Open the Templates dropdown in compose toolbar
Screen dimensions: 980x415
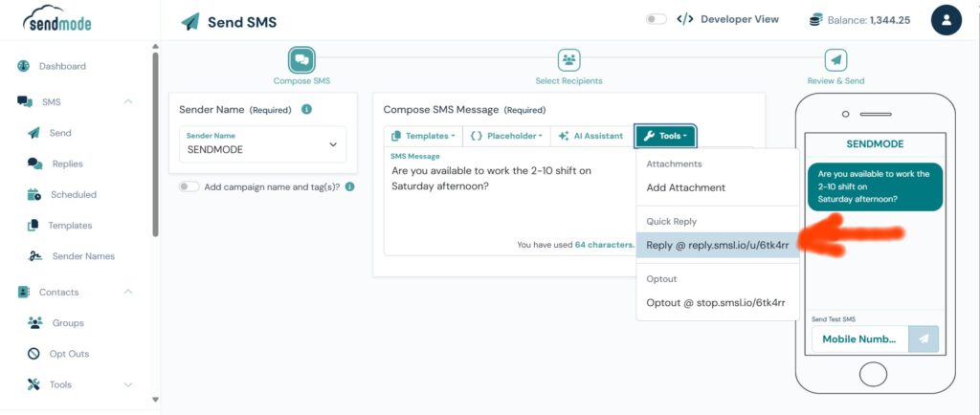tap(423, 136)
